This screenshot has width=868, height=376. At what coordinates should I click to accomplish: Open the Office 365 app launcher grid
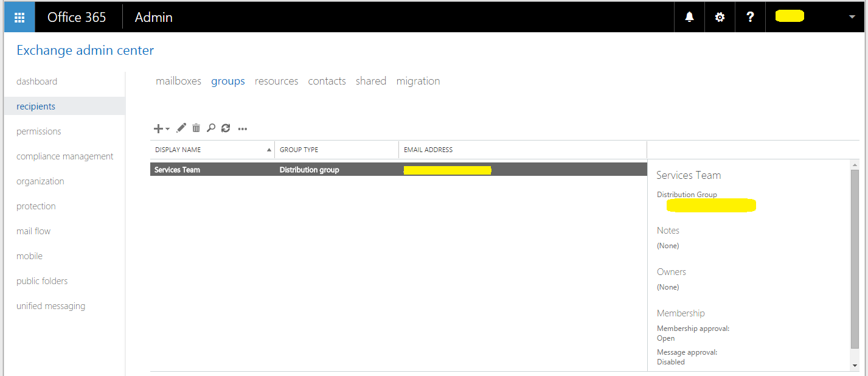pyautogui.click(x=18, y=16)
